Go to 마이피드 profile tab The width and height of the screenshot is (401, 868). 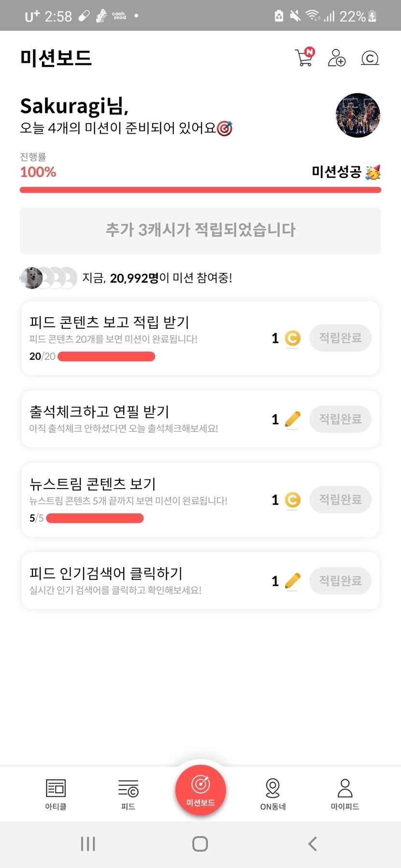[344, 794]
